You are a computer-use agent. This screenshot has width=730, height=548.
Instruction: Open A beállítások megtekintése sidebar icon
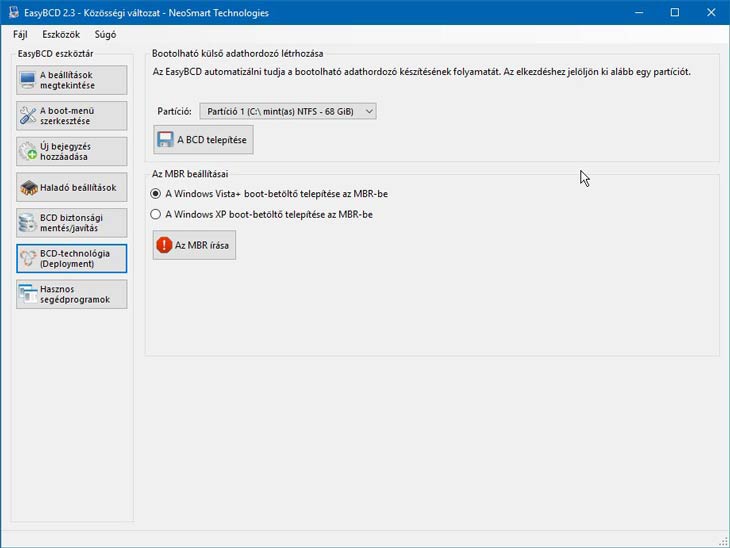29,80
